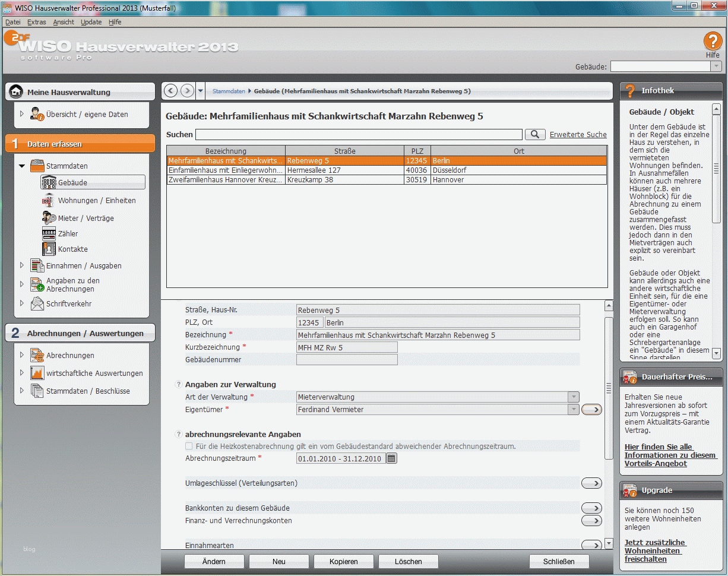Open Mieter / Verträge icon
This screenshot has height=576, width=728.
(x=49, y=218)
